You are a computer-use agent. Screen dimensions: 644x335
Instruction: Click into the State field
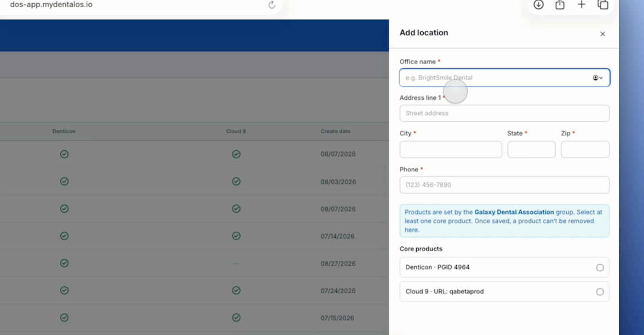tap(531, 149)
